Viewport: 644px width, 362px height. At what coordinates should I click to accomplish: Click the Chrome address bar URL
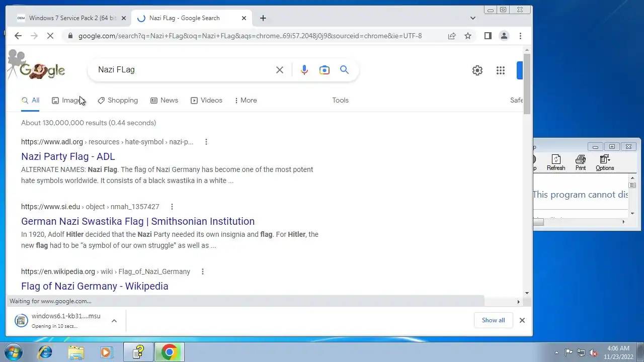pos(250,36)
